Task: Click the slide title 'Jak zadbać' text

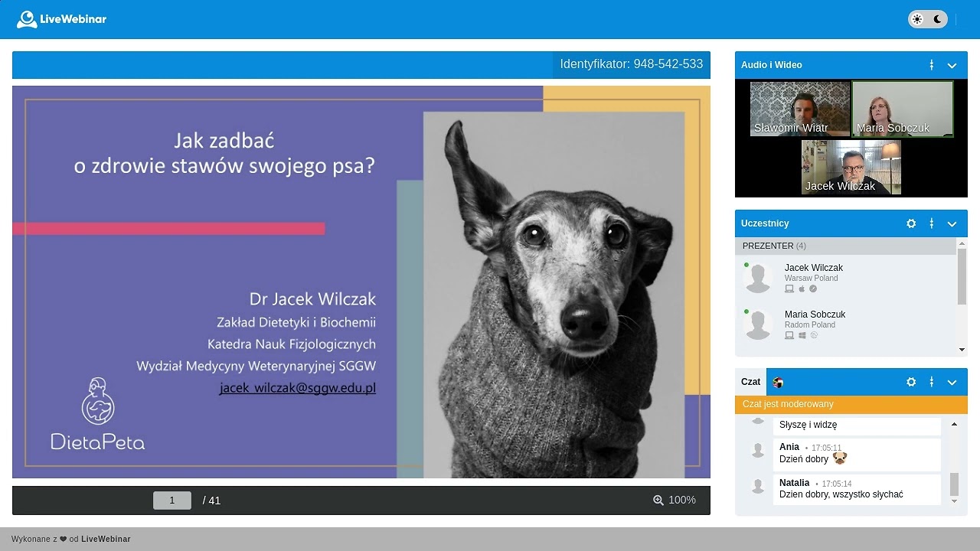Action: click(x=224, y=141)
